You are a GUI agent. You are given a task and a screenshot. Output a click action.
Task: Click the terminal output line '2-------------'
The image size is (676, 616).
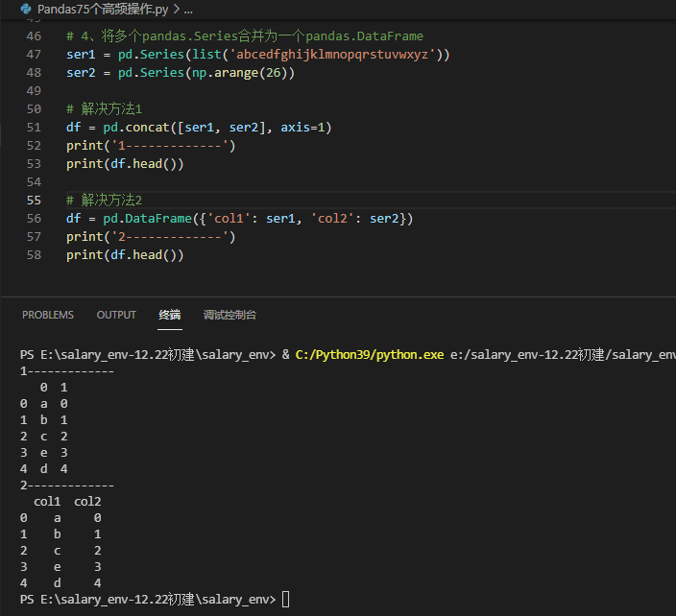click(67, 486)
